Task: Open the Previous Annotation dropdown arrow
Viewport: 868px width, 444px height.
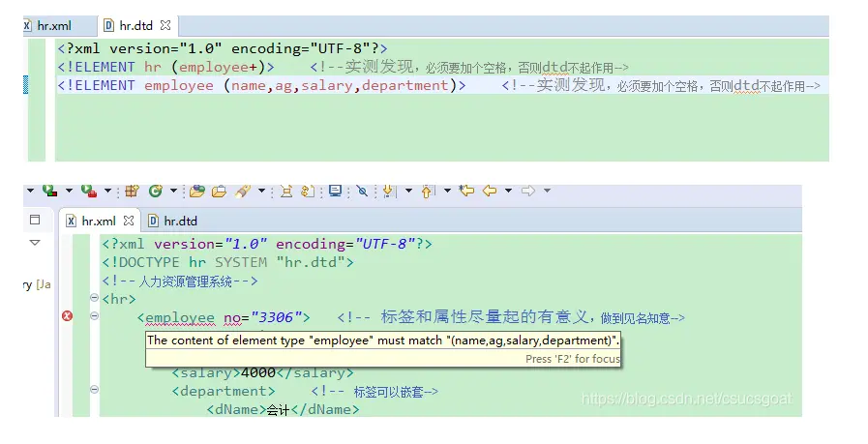Action: [447, 191]
